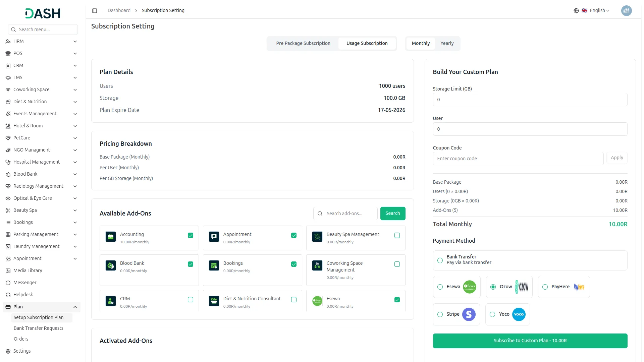The height and width of the screenshot is (362, 644).
Task: Expand the Hospital Management menu
Action: pos(42,162)
